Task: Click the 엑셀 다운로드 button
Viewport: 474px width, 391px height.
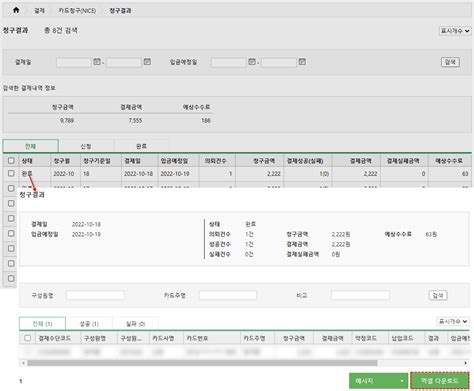Action: click(440, 381)
